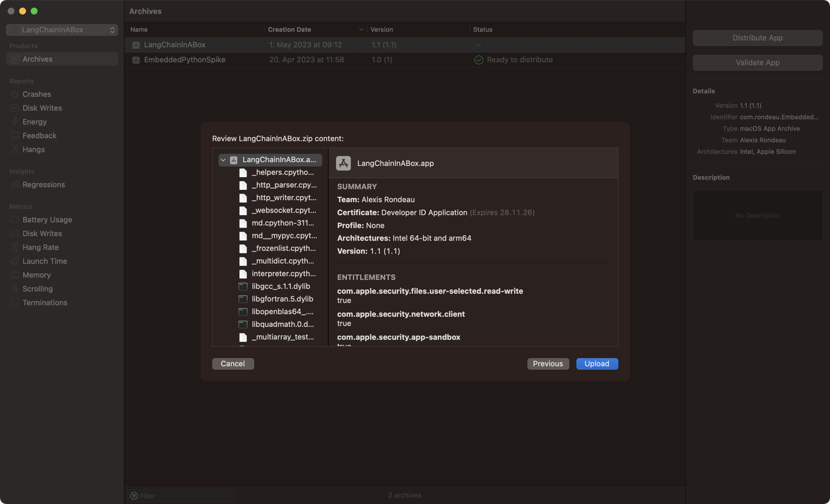The height and width of the screenshot is (504, 830).
Task: Click the Distribute App button
Action: tap(757, 38)
